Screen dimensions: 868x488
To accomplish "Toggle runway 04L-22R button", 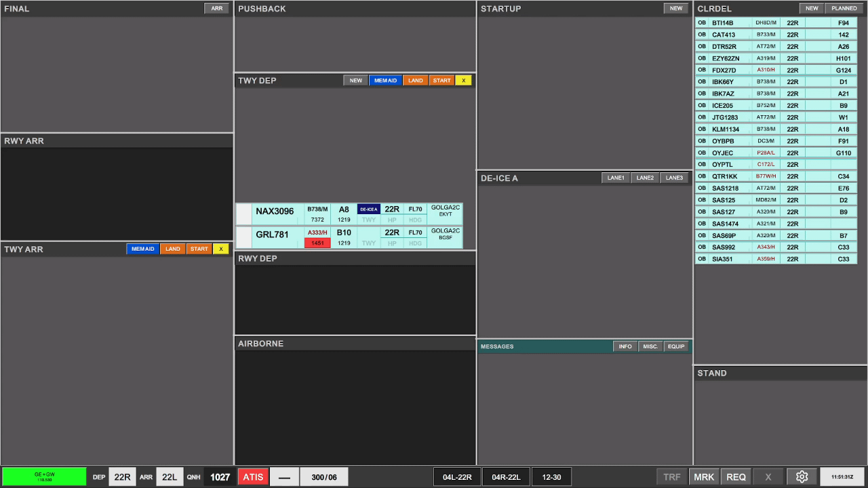I will [458, 476].
